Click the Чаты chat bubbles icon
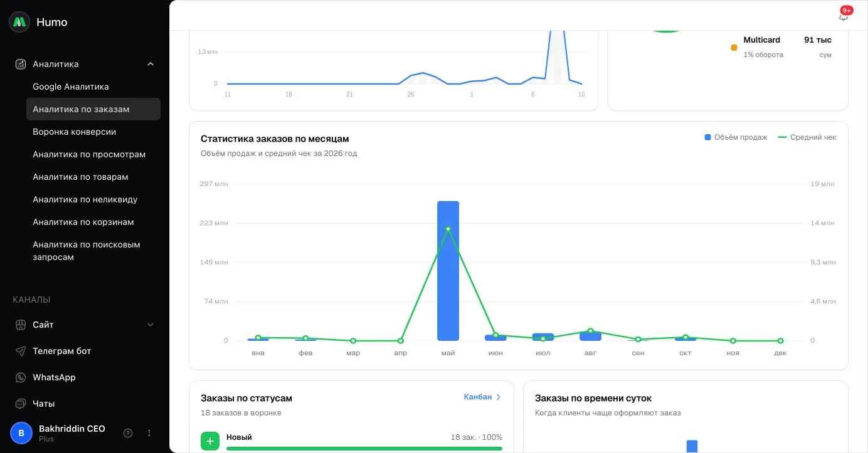This screenshot has height=453, width=868. point(21,404)
